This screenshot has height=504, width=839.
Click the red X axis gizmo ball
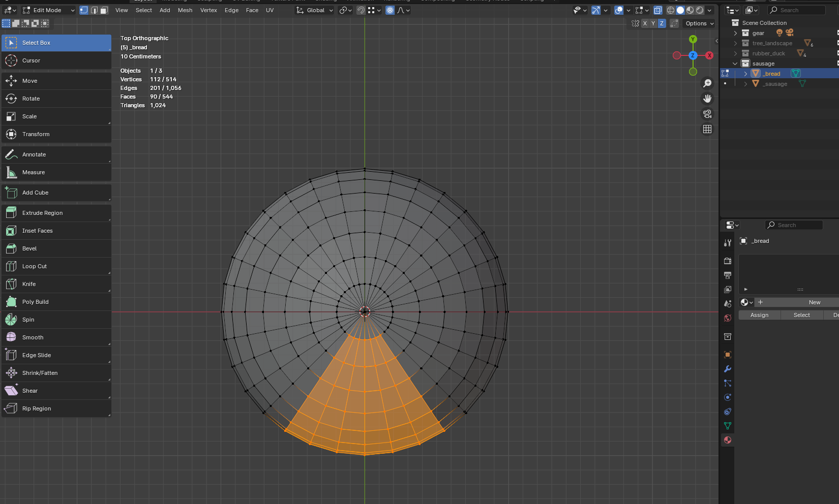tap(709, 55)
